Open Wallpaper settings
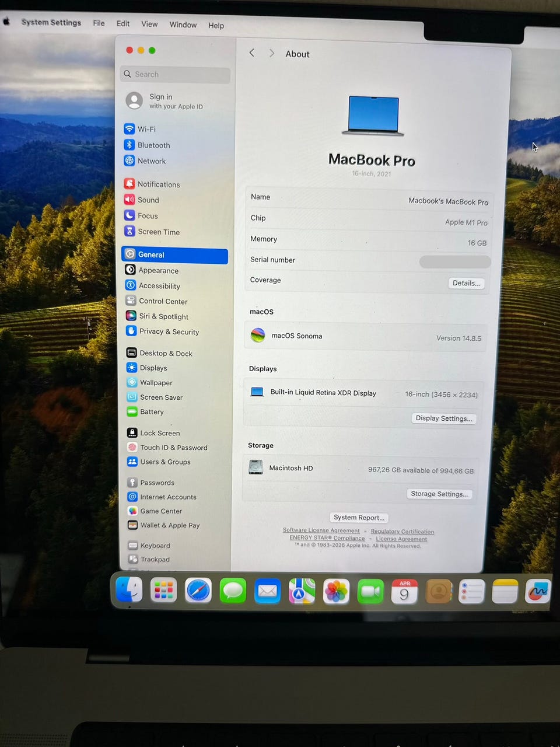The image size is (560, 747). click(149, 383)
